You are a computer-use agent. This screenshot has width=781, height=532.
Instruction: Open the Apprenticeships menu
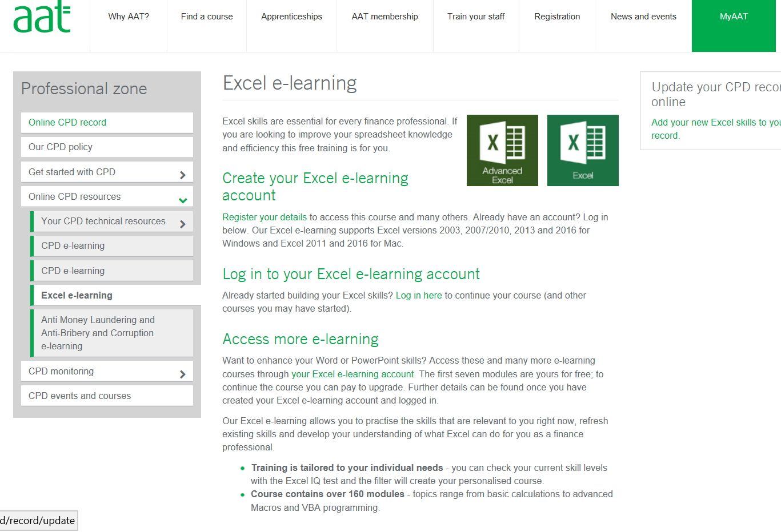tap(291, 17)
